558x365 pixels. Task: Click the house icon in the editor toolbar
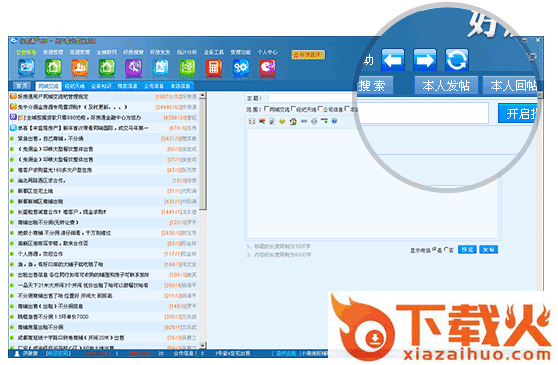click(x=293, y=122)
